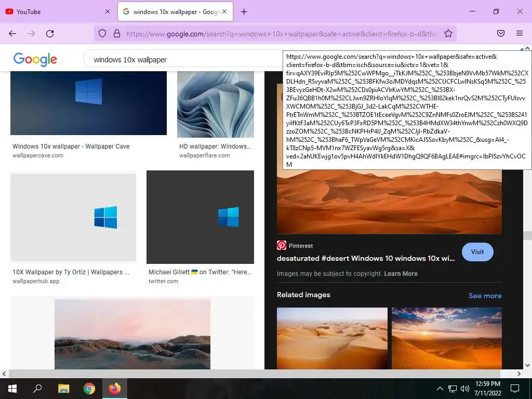
Task: Click See more related images
Action: (x=485, y=296)
